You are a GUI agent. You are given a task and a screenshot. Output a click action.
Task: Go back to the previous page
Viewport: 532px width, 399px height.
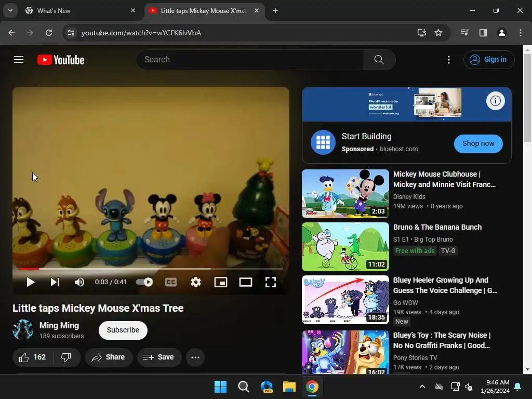tap(11, 33)
